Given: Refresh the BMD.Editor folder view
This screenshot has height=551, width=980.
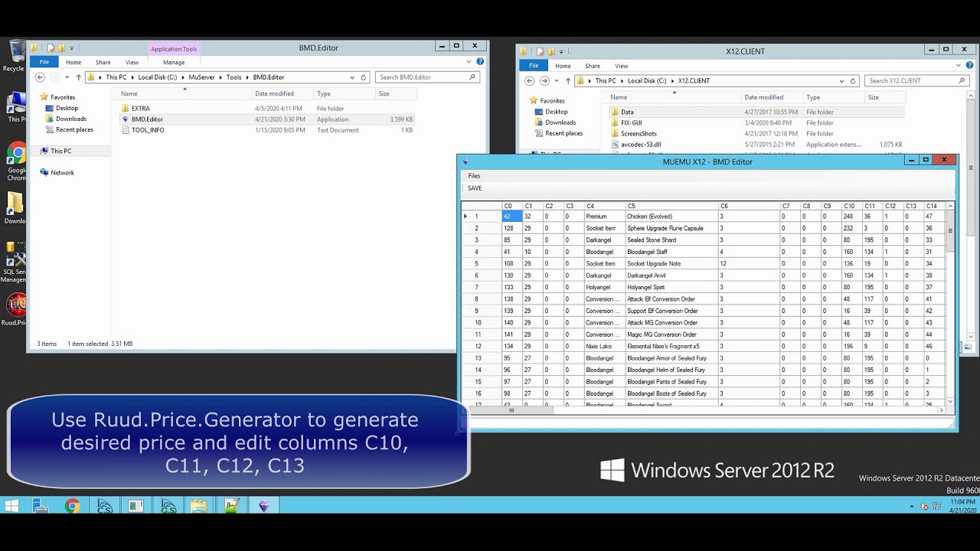Looking at the screenshot, I should click(x=364, y=77).
